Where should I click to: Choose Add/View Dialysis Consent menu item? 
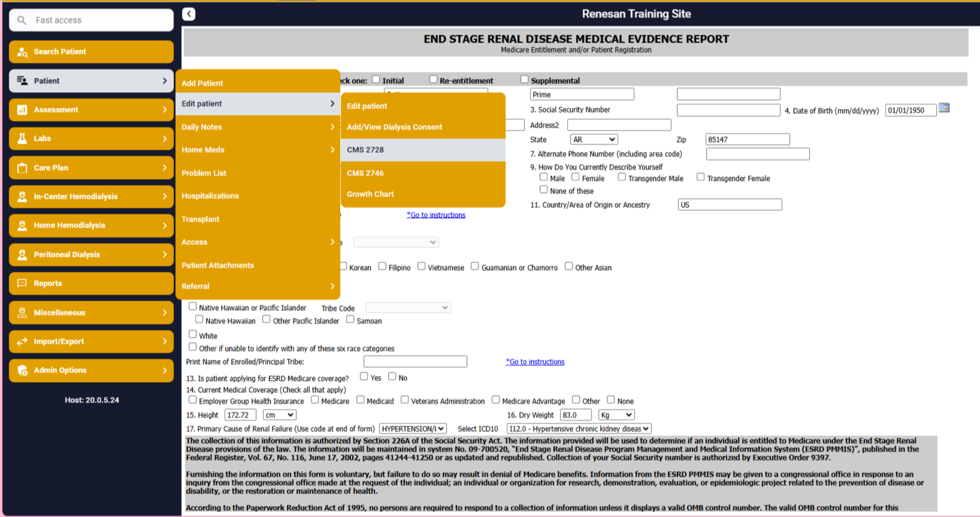click(423, 127)
